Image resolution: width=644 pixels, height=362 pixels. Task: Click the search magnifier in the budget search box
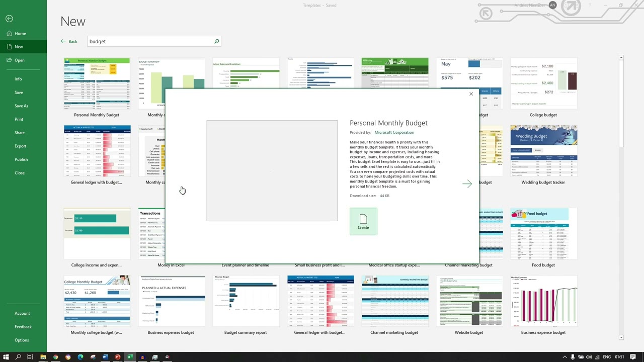pyautogui.click(x=216, y=41)
